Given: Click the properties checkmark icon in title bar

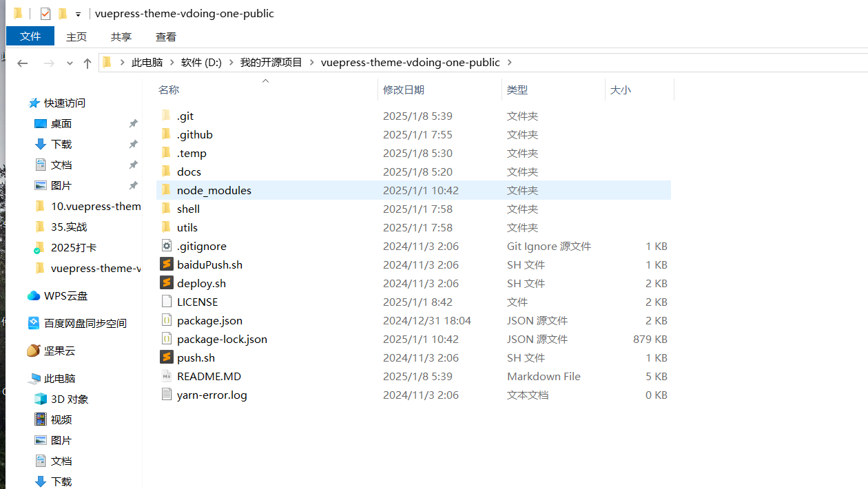Looking at the screenshot, I should (45, 14).
